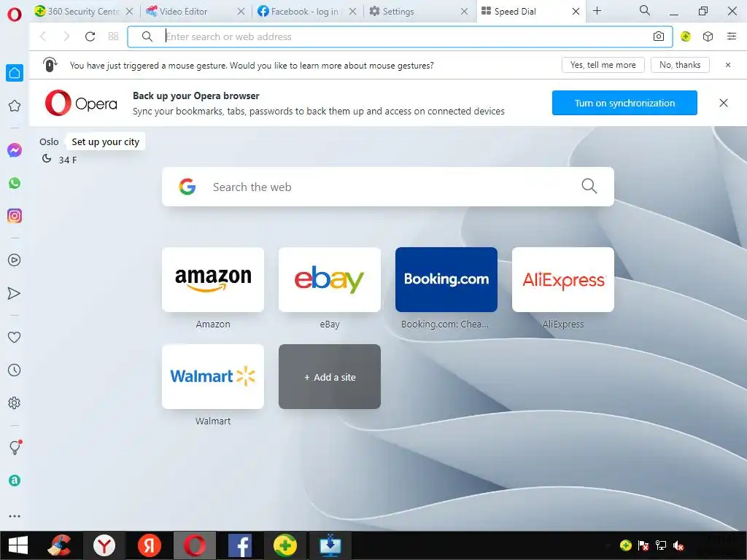This screenshot has height=560, width=747.
Task: Open a new tab with plus button
Action: click(597, 10)
